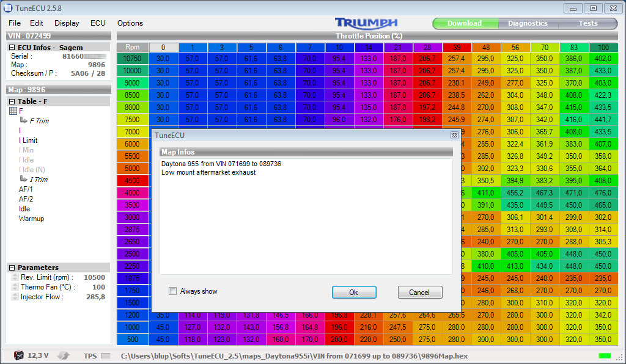Close the Map Infos dialog with X
This screenshot has width=626, height=364.
tap(454, 136)
